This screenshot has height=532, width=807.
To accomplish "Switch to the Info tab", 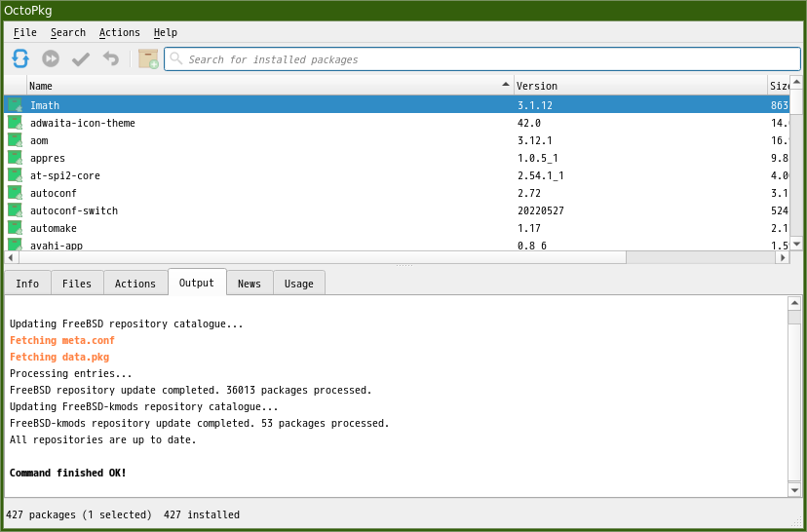I will [x=27, y=283].
